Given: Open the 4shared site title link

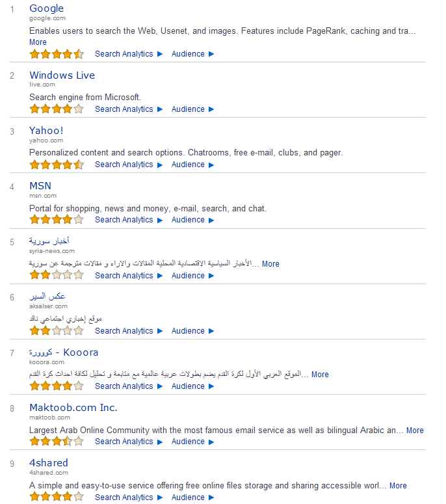Looking at the screenshot, I should point(49,463).
